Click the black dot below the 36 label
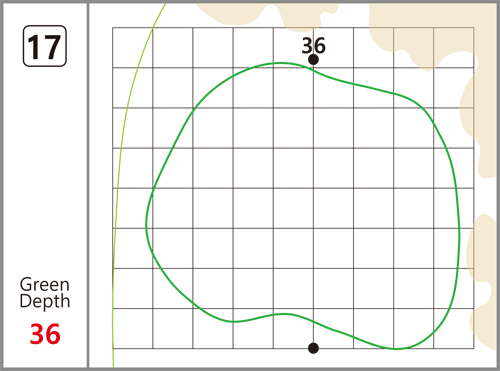This screenshot has width=500, height=371. pos(313,60)
